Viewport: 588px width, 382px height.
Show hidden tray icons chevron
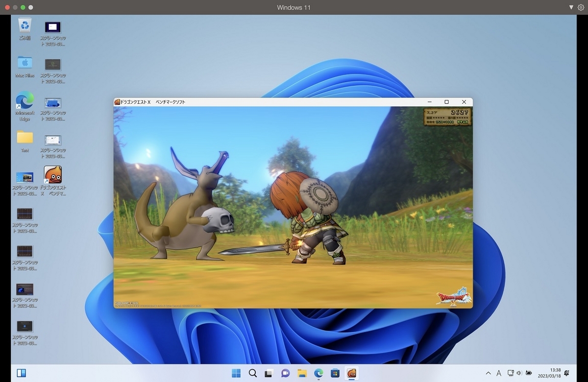488,373
